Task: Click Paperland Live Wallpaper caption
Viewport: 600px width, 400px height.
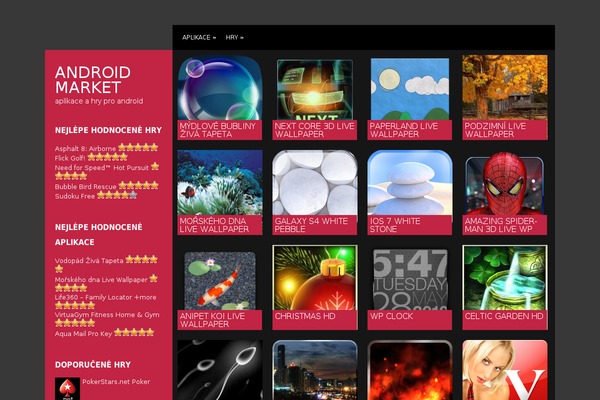Action: point(410,130)
